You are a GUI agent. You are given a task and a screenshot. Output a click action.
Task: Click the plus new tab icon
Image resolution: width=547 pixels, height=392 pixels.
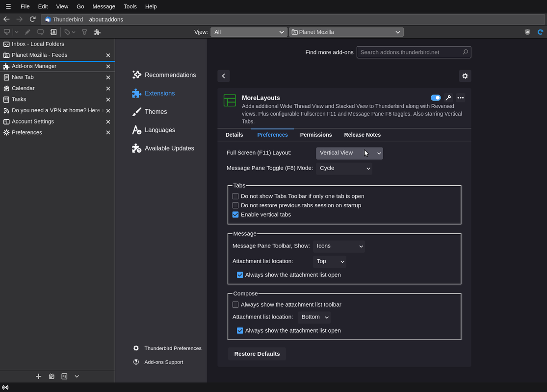coord(39,376)
